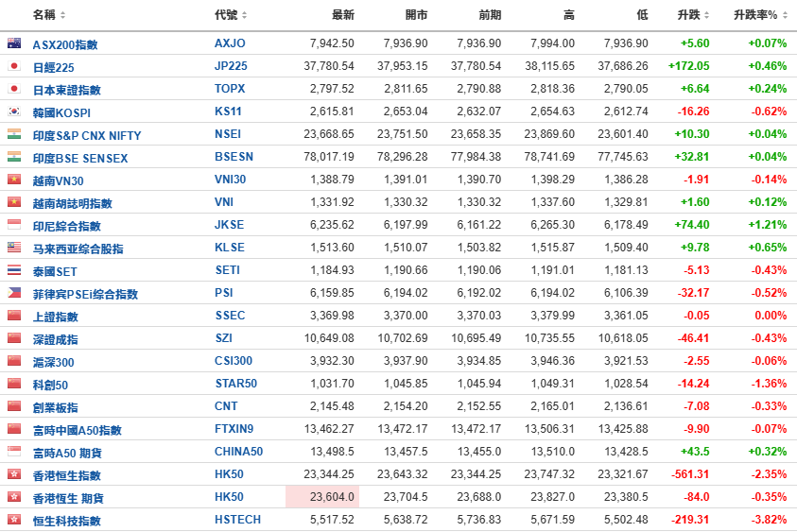The image size is (797, 532).
Task: Click the 低 column header
Action: (643, 15)
